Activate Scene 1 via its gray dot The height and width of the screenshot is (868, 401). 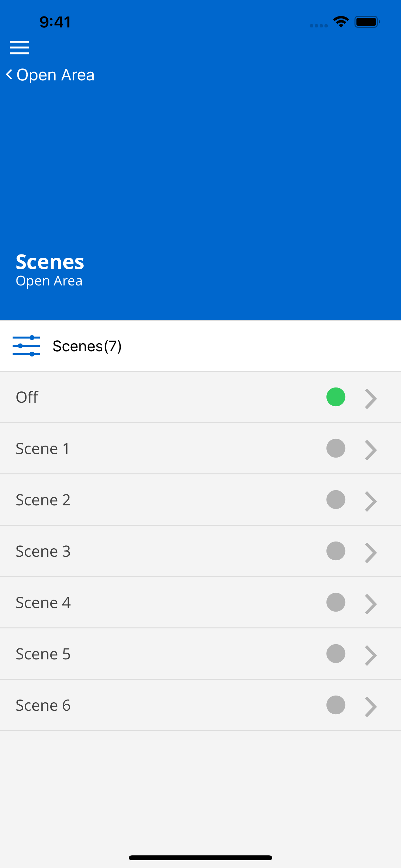336,448
